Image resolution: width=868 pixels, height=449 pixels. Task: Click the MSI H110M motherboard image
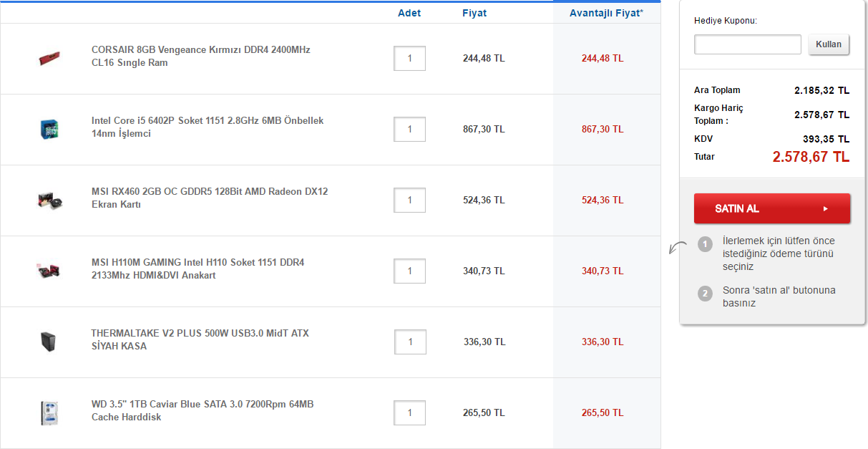[x=49, y=270]
